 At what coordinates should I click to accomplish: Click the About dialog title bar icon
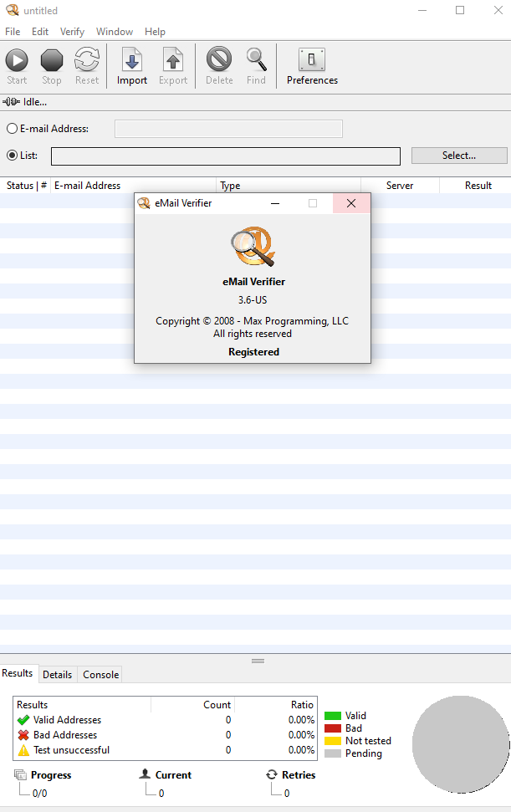[x=143, y=203]
